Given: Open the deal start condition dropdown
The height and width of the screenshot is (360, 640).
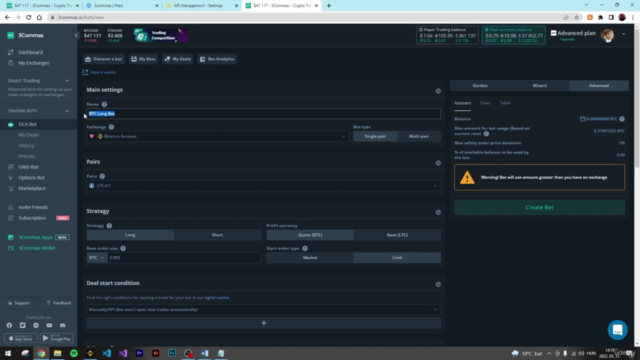Looking at the screenshot, I should coord(264,310).
